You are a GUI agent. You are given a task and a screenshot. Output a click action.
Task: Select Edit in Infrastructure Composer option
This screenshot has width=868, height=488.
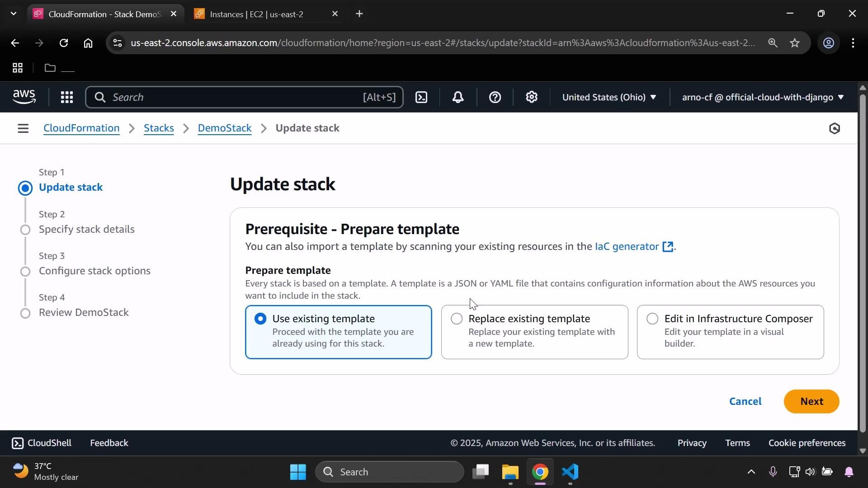click(x=730, y=332)
